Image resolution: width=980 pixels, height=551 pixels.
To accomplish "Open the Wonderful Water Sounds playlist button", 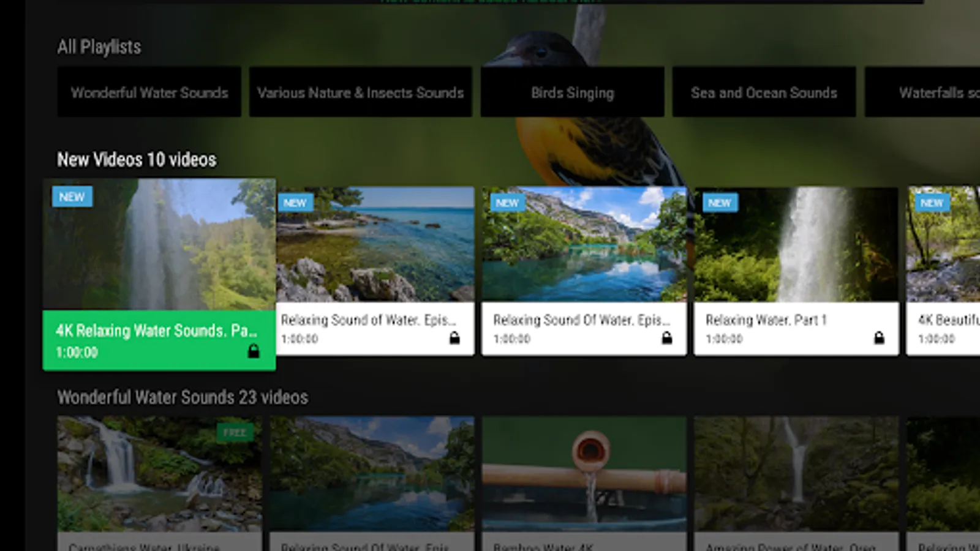I will coord(149,92).
